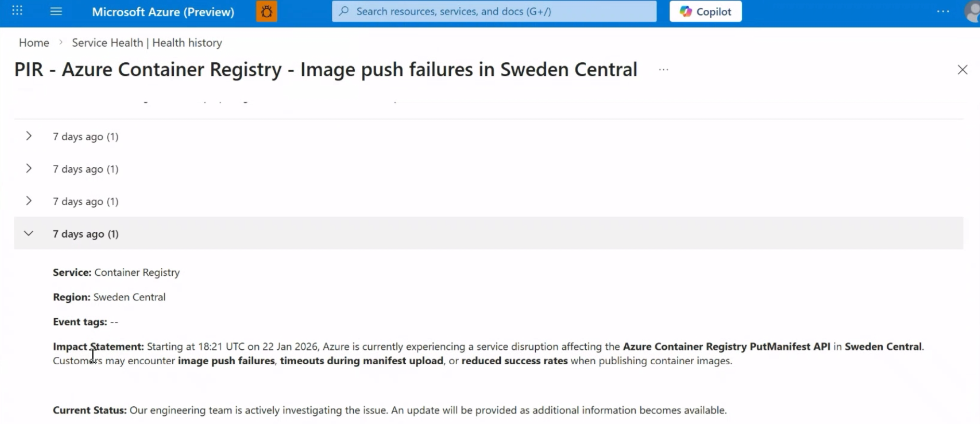This screenshot has width=980, height=424.
Task: Expand the first collapsed 7 days ago entry
Action: coord(29,136)
